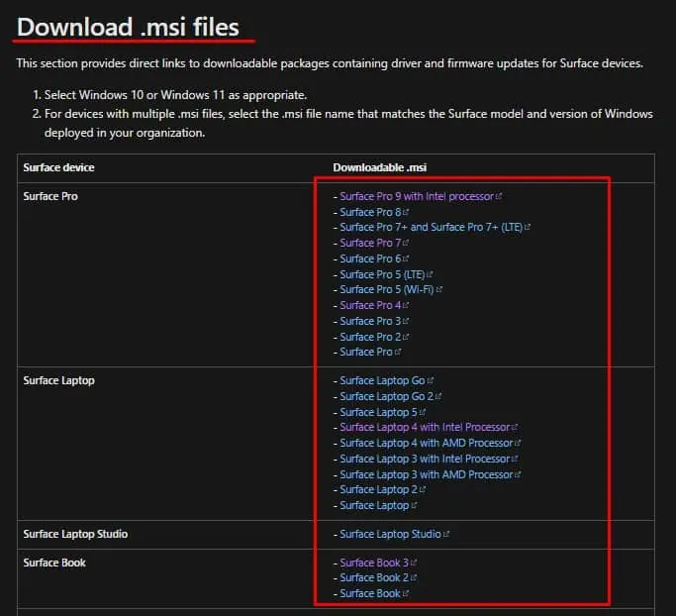This screenshot has width=676, height=616.
Task: Click the Surface Pro 4 link
Action: (370, 305)
